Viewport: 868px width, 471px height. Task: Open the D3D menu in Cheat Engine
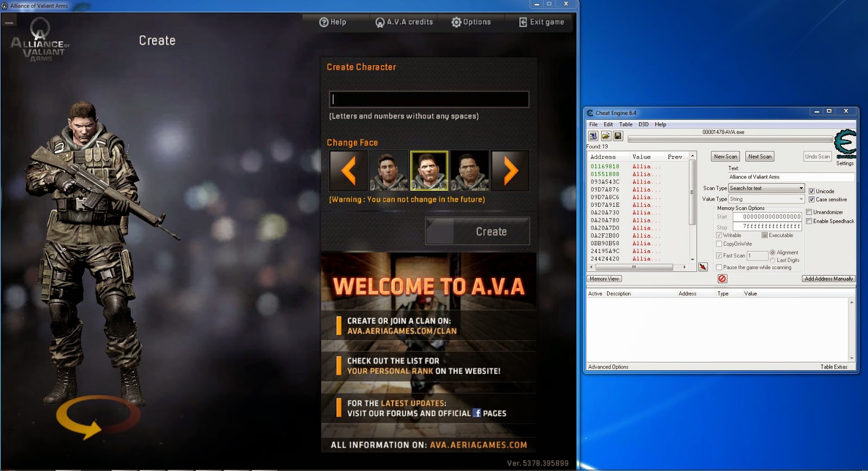(x=643, y=124)
